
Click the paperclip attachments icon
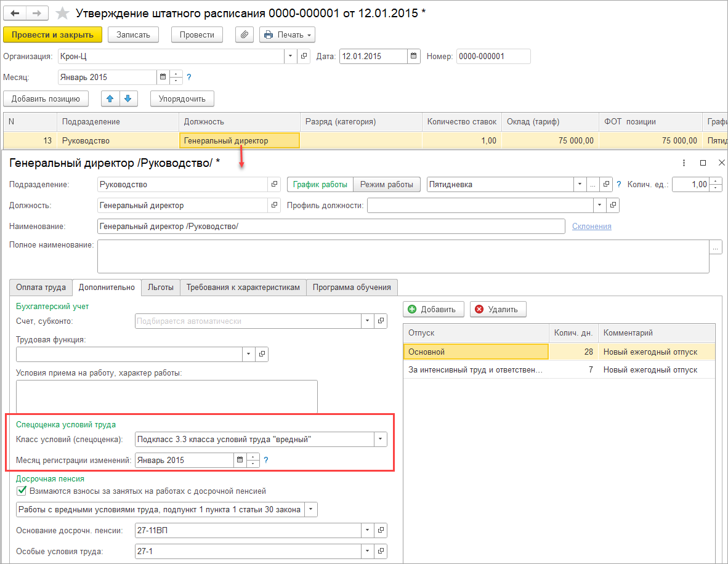(245, 35)
